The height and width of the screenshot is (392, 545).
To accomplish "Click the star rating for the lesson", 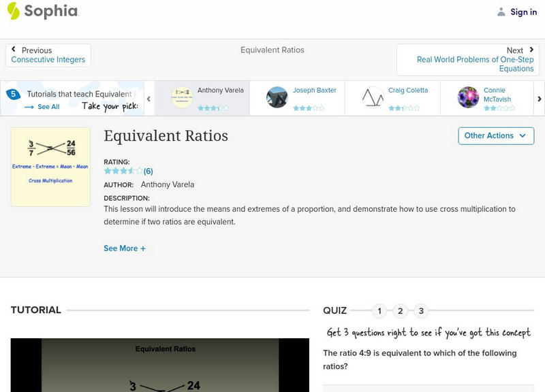I will pos(123,171).
